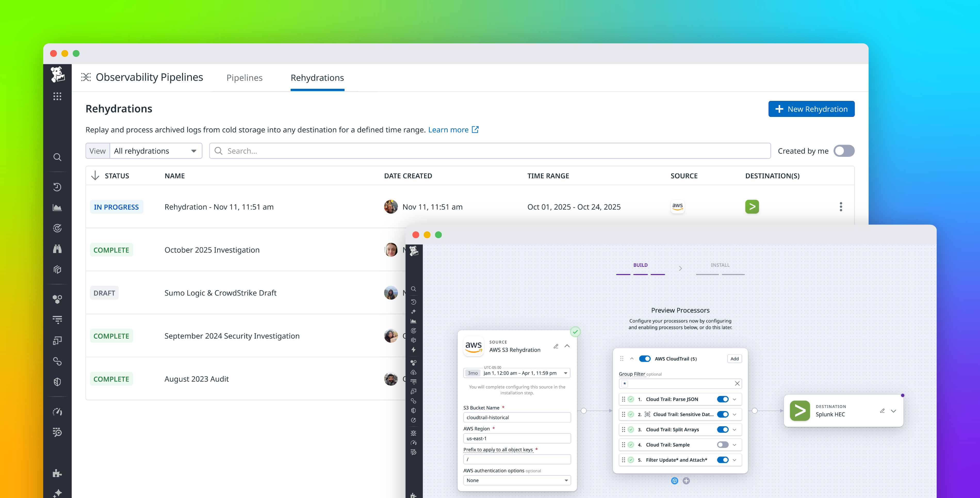Enable the Created by me toggle
The width and height of the screenshot is (980, 498).
click(x=844, y=151)
